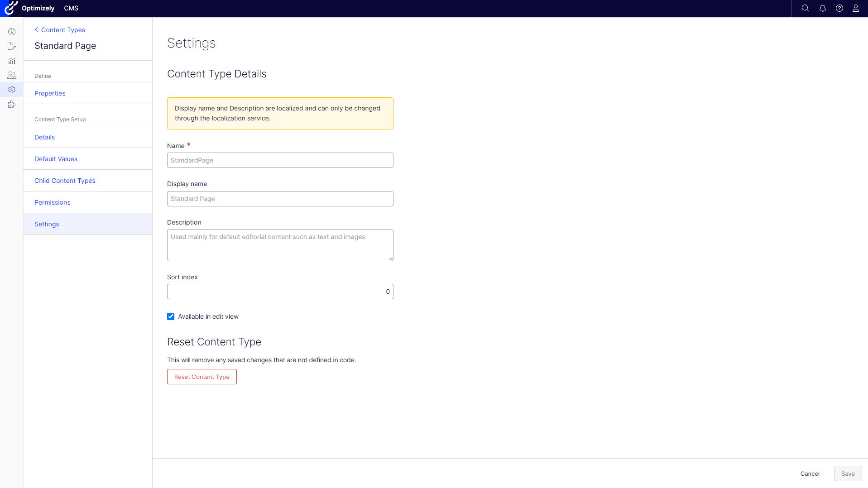Open the Default Values section
This screenshot has height=488, width=868.
click(x=56, y=159)
